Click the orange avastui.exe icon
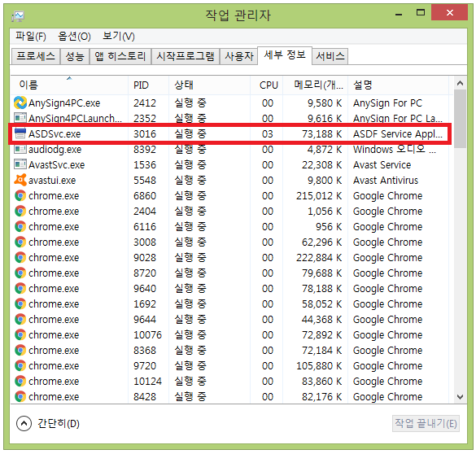Image resolution: width=476 pixels, height=454 pixels. pos(20,180)
